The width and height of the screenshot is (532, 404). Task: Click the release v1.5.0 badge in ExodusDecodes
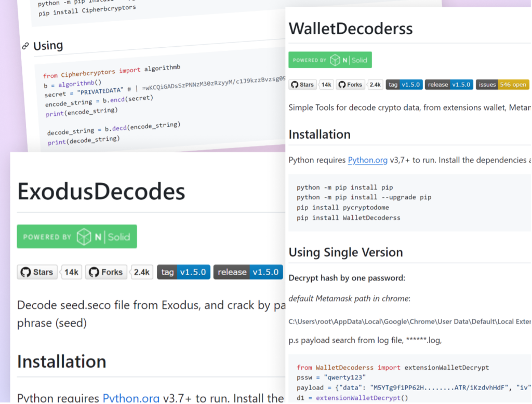pos(248,272)
